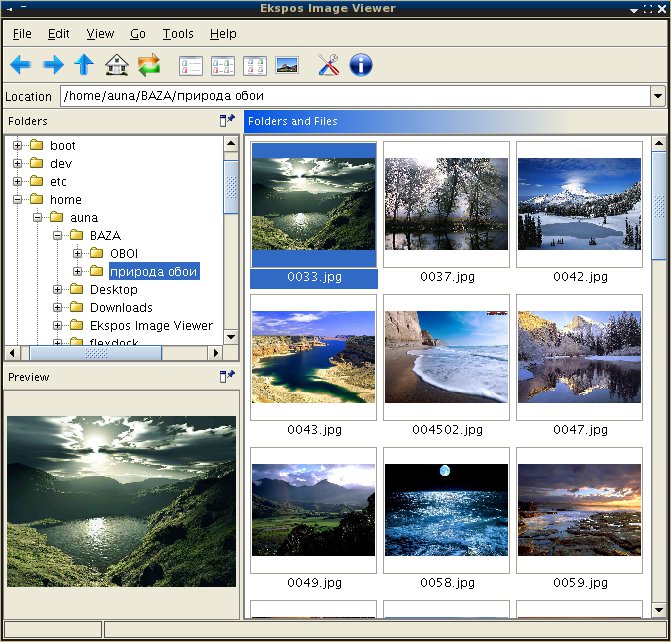The width and height of the screenshot is (671, 642).
Task: Select the природа обои tree folder
Action: click(154, 271)
